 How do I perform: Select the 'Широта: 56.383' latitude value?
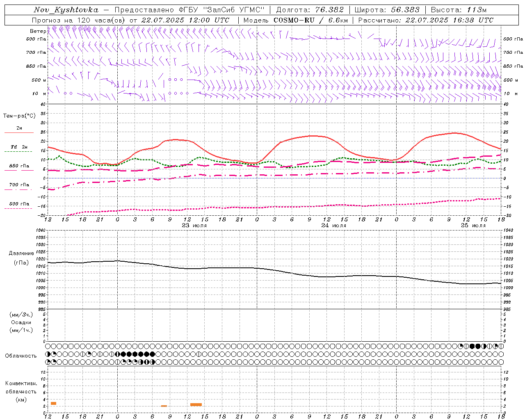pyautogui.click(x=387, y=10)
